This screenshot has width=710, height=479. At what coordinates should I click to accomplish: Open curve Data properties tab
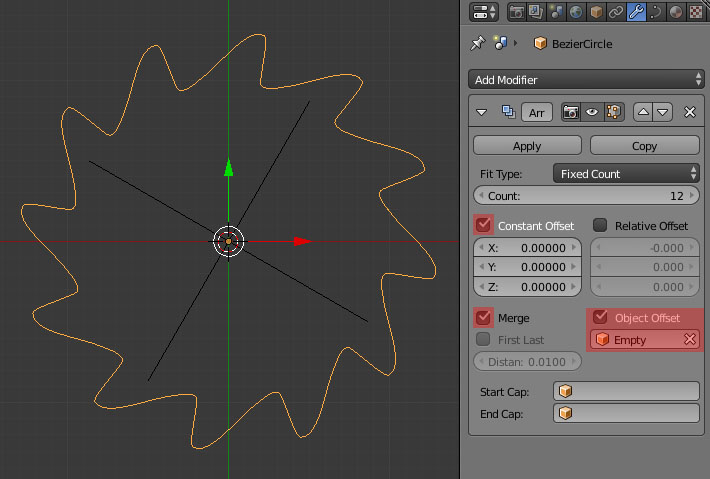656,12
